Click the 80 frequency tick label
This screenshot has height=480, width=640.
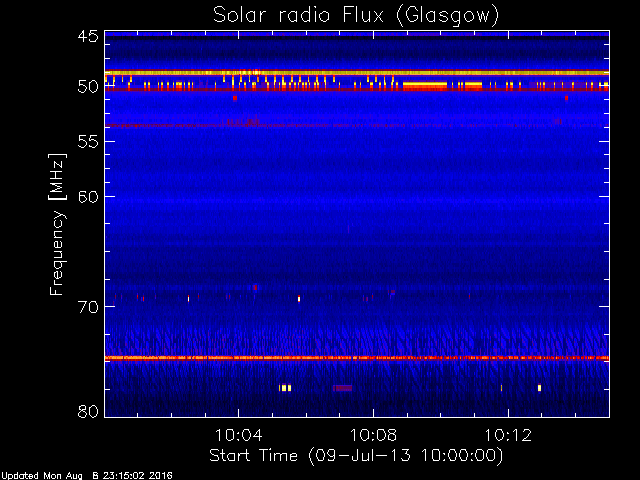tap(88, 411)
